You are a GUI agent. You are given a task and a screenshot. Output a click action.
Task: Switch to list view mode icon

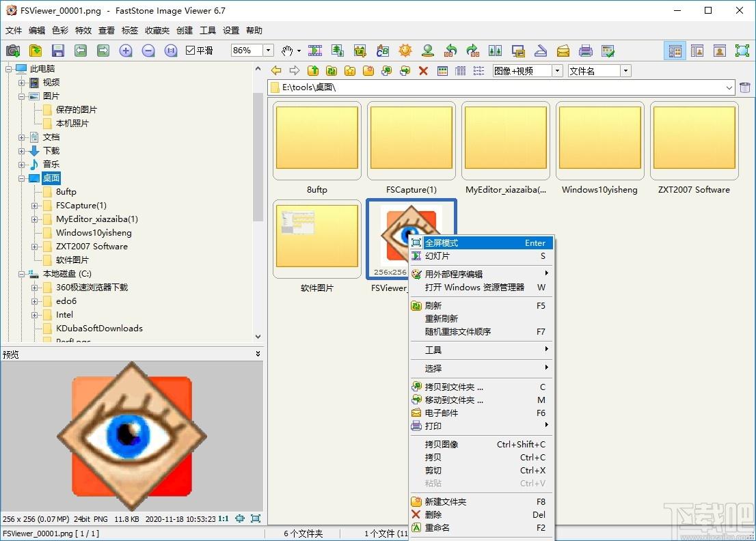[x=478, y=71]
